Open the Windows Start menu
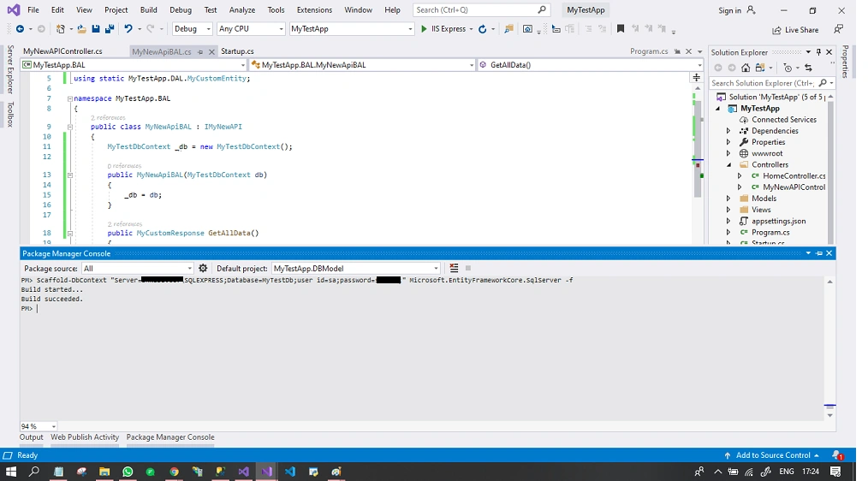This screenshot has width=868, height=481. [10, 472]
